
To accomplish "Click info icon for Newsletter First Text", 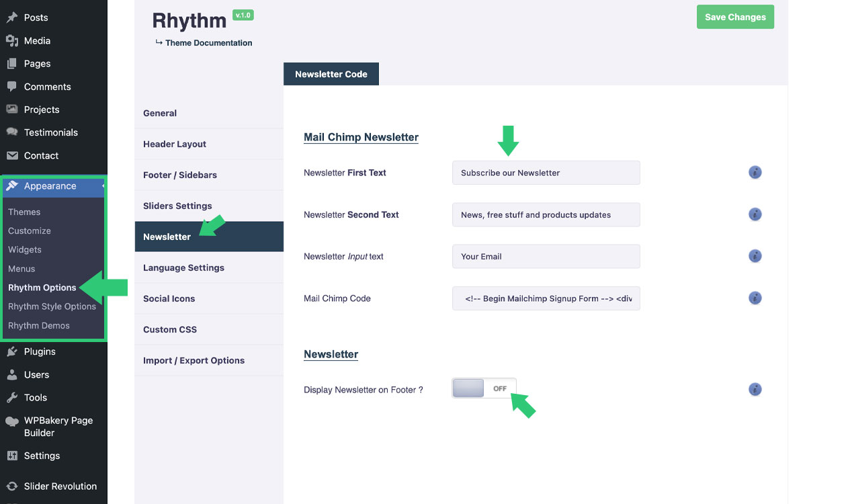I will (x=755, y=173).
